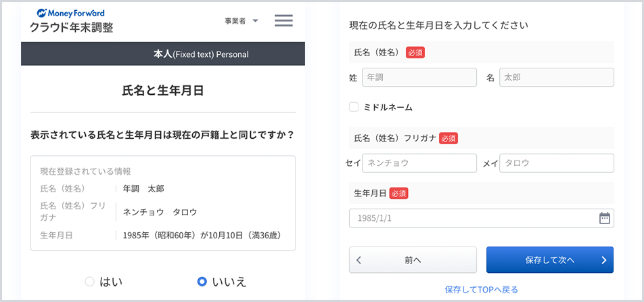The height and width of the screenshot is (302, 644).
Task: Click the 本人 Personal tab header
Action: [163, 53]
